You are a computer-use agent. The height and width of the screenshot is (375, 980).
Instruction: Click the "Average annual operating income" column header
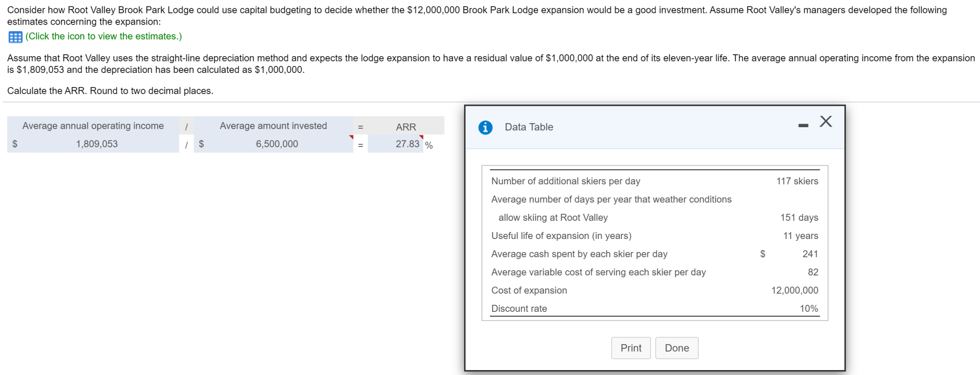click(x=93, y=126)
